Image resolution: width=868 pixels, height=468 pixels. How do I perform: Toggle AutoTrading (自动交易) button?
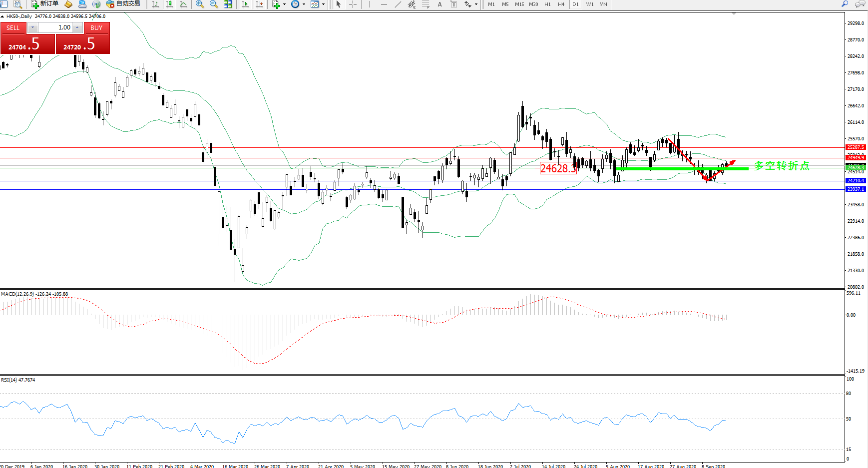tap(123, 4)
